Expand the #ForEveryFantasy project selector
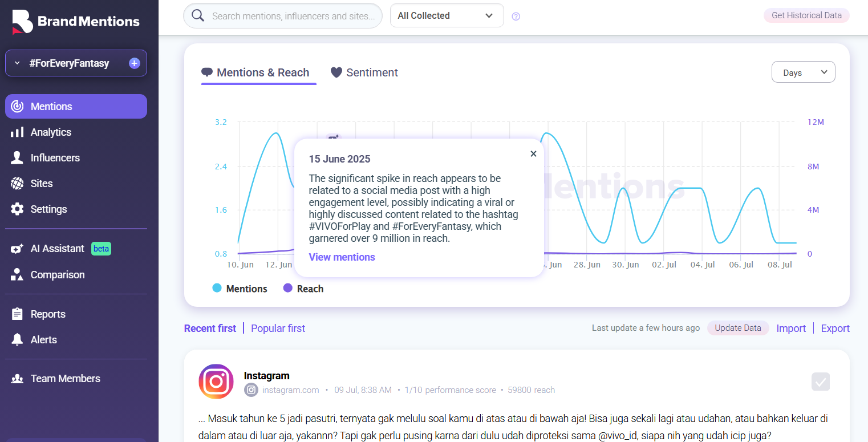Viewport: 868px width, 442px height. [18, 63]
